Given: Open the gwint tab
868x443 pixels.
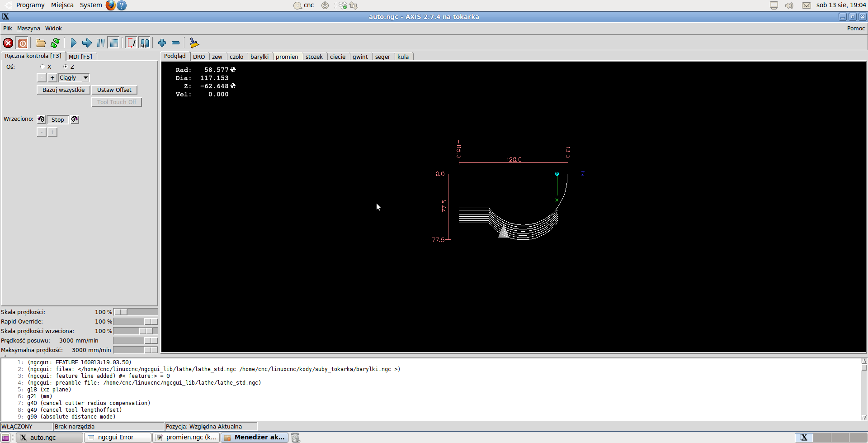Looking at the screenshot, I should [x=360, y=57].
